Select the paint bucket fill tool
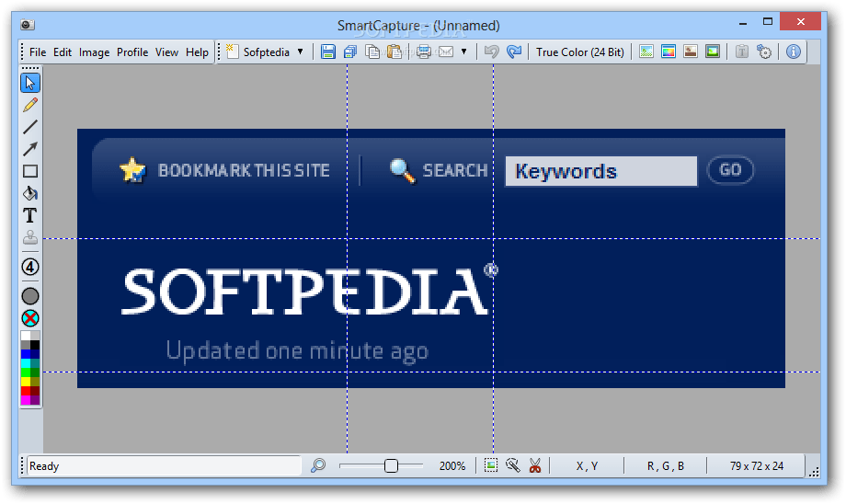The image size is (846, 504). tap(30, 193)
